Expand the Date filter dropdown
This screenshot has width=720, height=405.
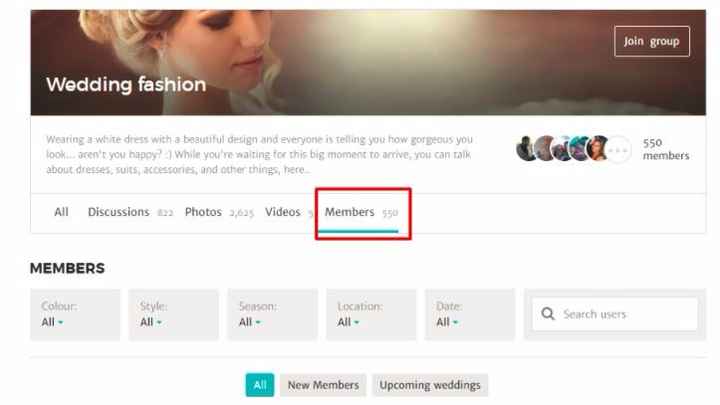point(470,314)
